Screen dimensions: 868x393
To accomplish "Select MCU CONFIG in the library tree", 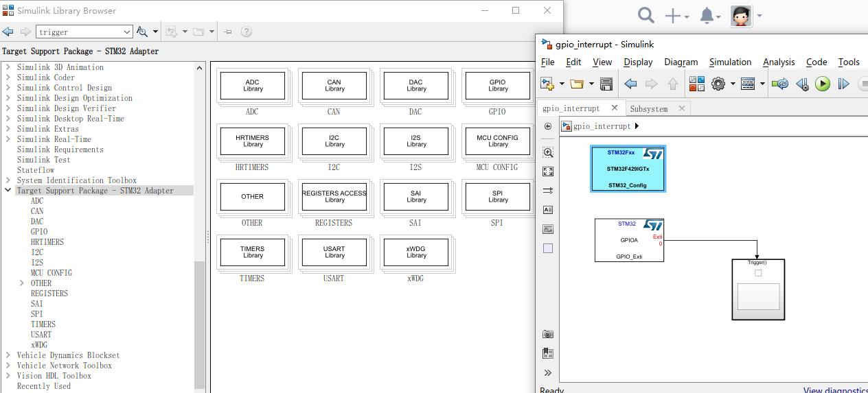I will click(52, 273).
